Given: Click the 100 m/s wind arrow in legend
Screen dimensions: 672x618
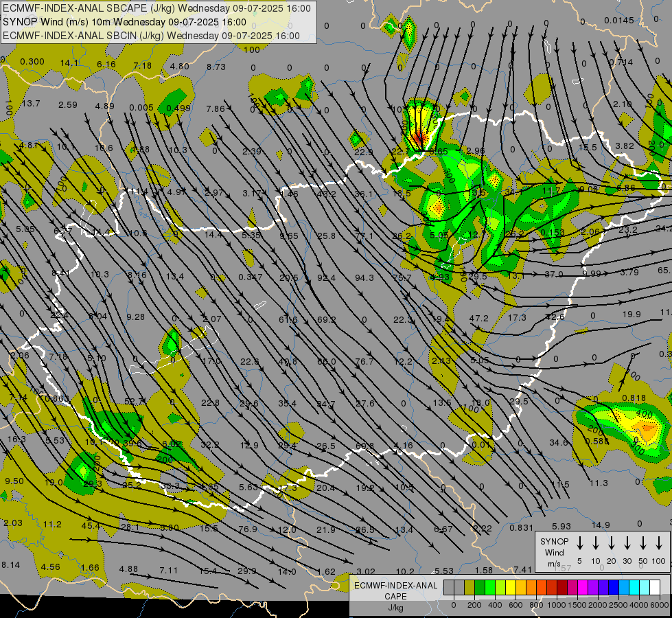Looking at the screenshot, I should pyautogui.click(x=659, y=543).
